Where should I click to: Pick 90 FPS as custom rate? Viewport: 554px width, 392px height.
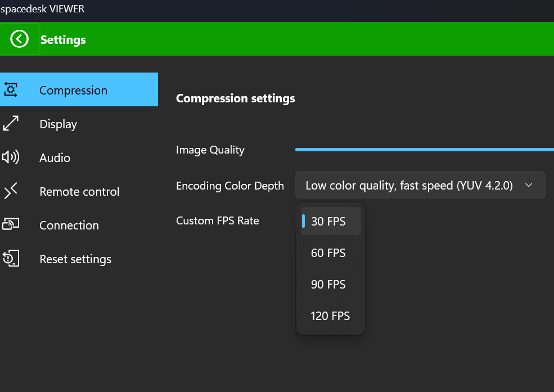click(x=328, y=285)
